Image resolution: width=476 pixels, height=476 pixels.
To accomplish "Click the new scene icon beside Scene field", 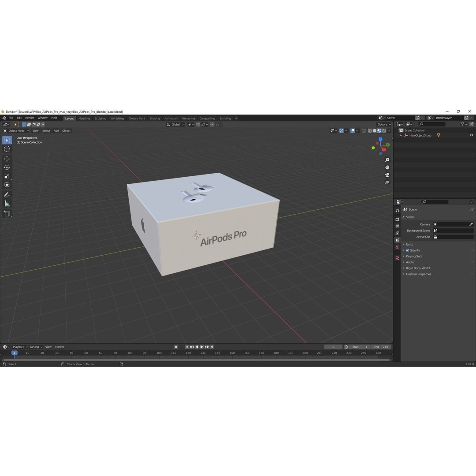I will 417,118.
